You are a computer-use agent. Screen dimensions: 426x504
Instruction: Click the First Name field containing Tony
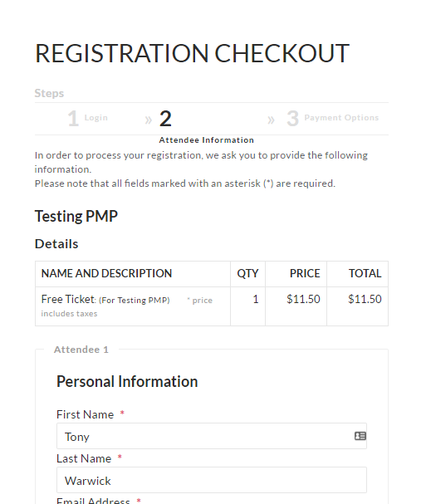pyautogui.click(x=212, y=436)
